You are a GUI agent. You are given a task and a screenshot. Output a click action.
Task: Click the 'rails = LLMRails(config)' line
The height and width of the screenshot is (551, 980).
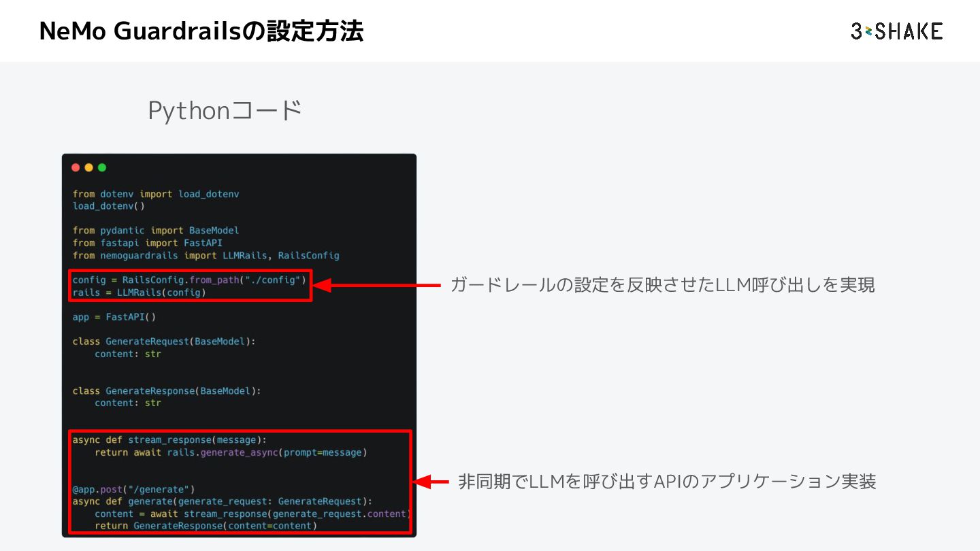tap(140, 293)
